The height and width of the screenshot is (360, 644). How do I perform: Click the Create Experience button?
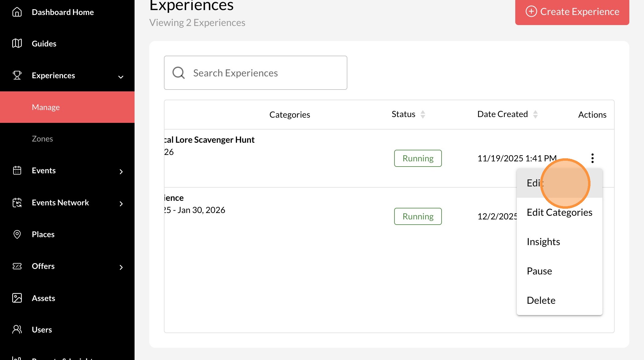[x=572, y=12]
